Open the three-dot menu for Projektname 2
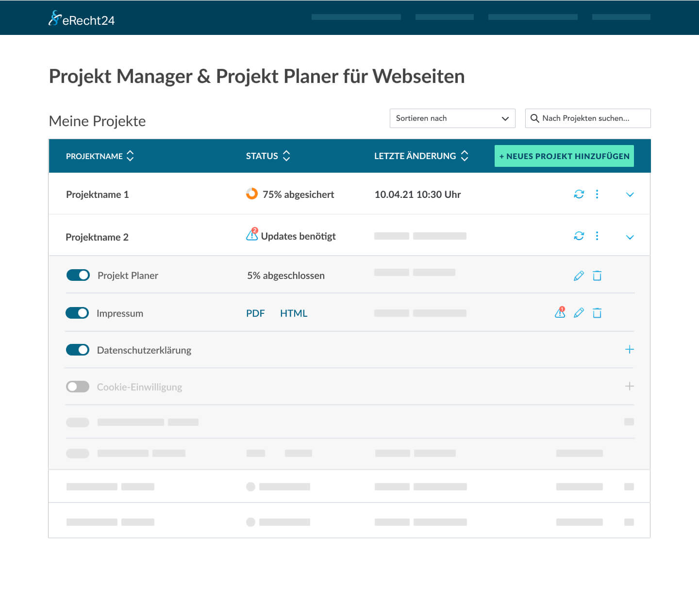699x616 pixels. [x=597, y=236]
